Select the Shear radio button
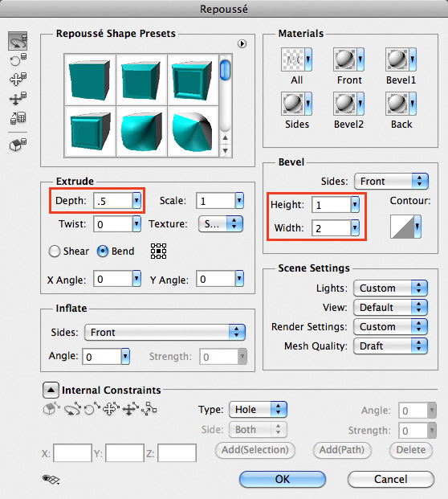Image resolution: width=448 pixels, height=499 pixels. (55, 251)
